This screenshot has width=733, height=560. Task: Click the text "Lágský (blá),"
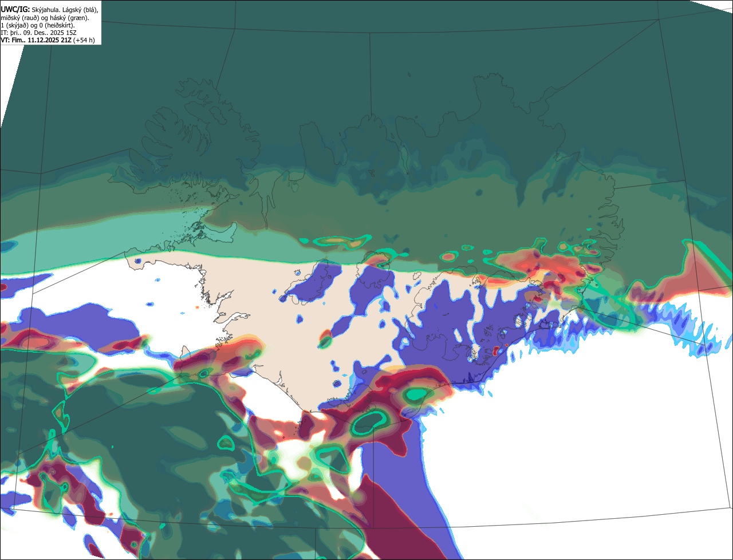pyautogui.click(x=80, y=10)
